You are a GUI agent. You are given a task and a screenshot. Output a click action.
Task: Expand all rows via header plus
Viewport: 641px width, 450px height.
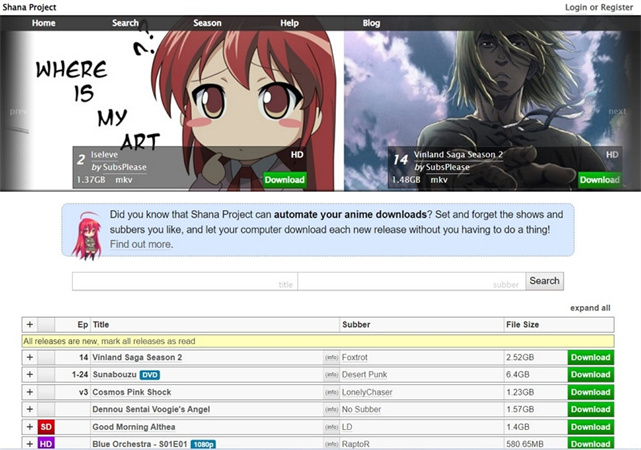(x=29, y=325)
